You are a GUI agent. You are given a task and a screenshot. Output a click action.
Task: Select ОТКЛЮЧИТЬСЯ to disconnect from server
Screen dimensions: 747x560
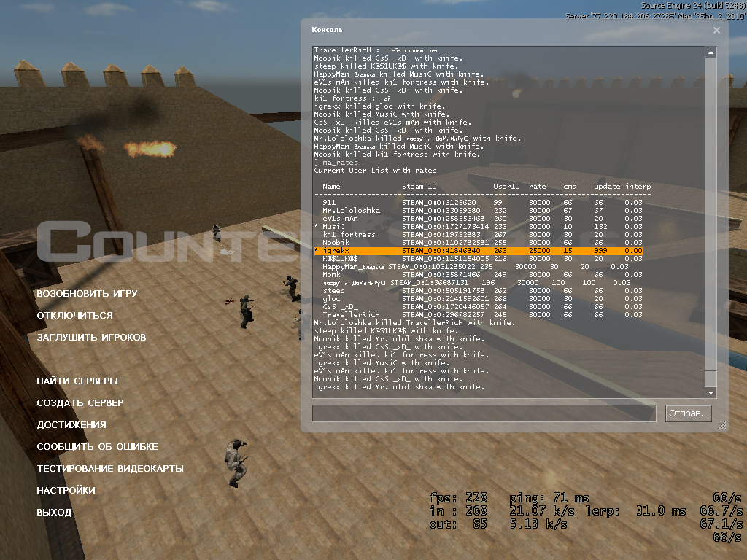pyautogui.click(x=75, y=315)
